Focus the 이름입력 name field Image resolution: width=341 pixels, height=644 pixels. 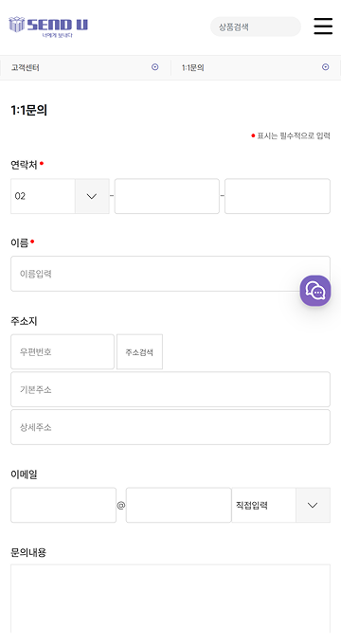[170, 274]
